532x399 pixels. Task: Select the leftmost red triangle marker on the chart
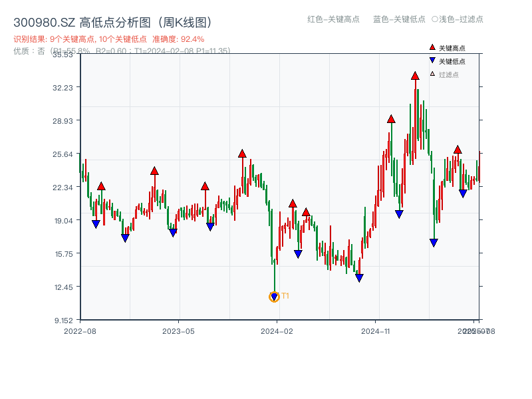tap(101, 186)
